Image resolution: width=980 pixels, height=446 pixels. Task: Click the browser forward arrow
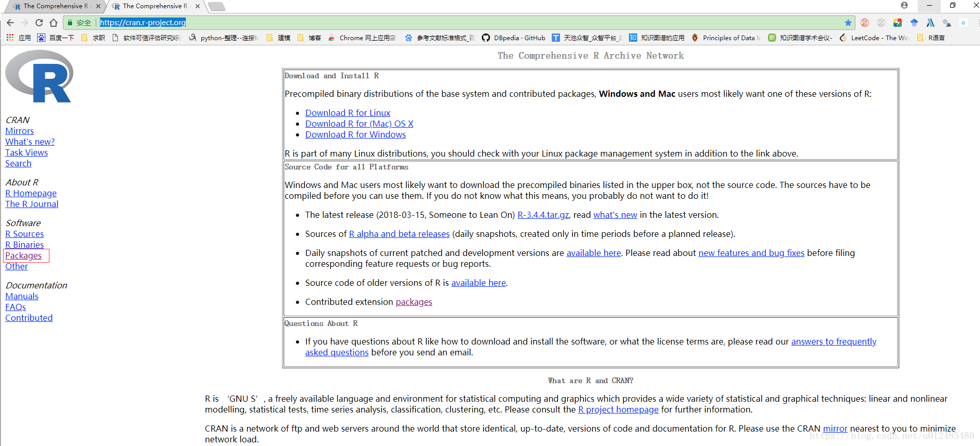(25, 23)
